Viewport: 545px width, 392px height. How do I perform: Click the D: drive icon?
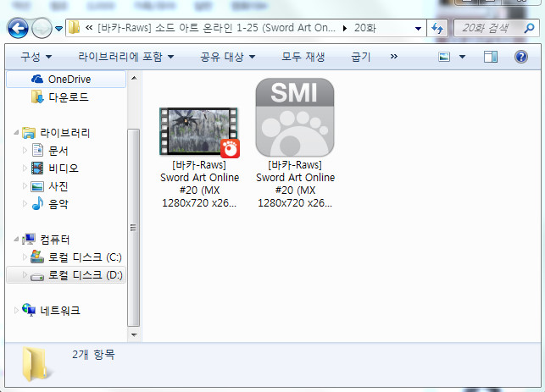tap(37, 277)
